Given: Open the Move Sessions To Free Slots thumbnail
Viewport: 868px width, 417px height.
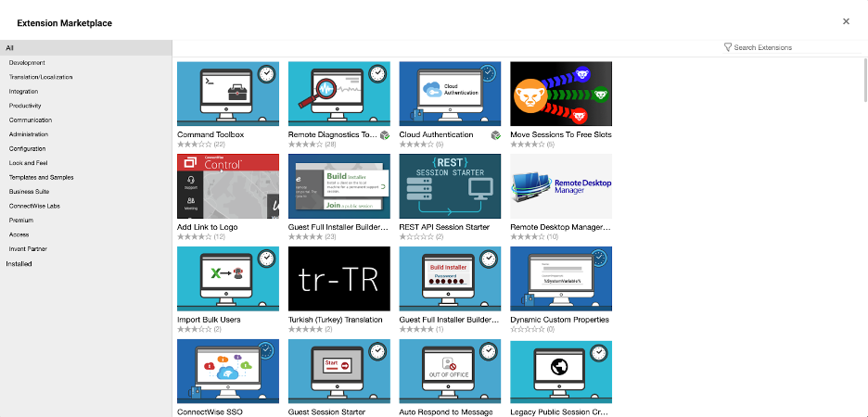Looking at the screenshot, I should pos(561,94).
